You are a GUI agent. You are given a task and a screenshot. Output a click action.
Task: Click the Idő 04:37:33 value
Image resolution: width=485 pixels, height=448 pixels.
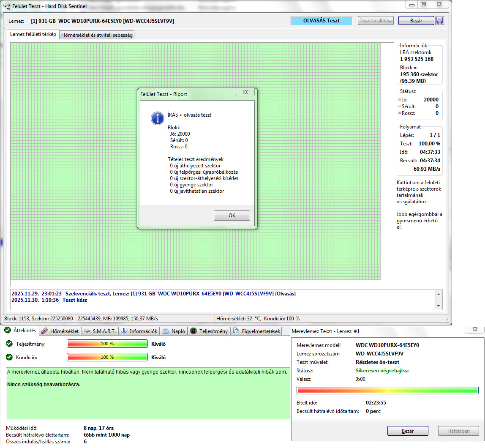pyautogui.click(x=430, y=152)
